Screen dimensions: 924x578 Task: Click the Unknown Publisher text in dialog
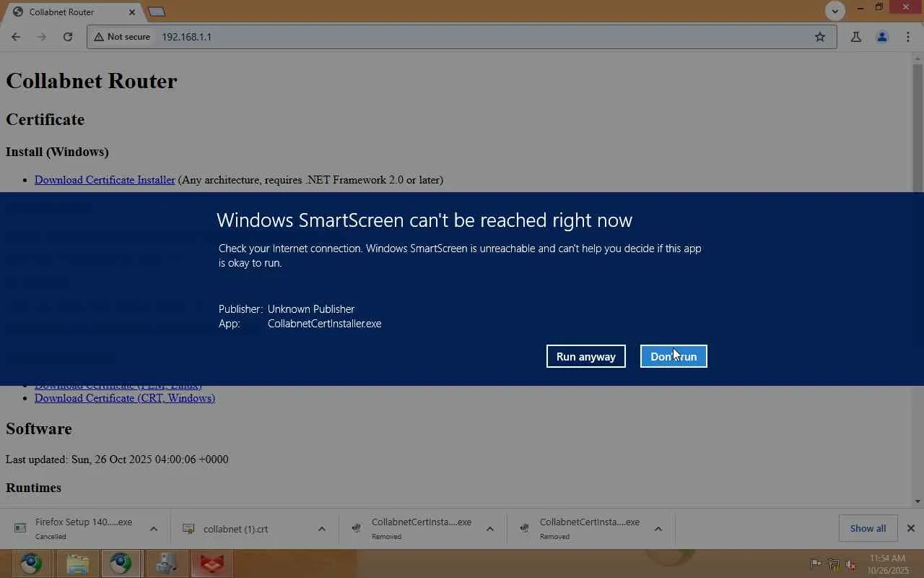point(311,309)
